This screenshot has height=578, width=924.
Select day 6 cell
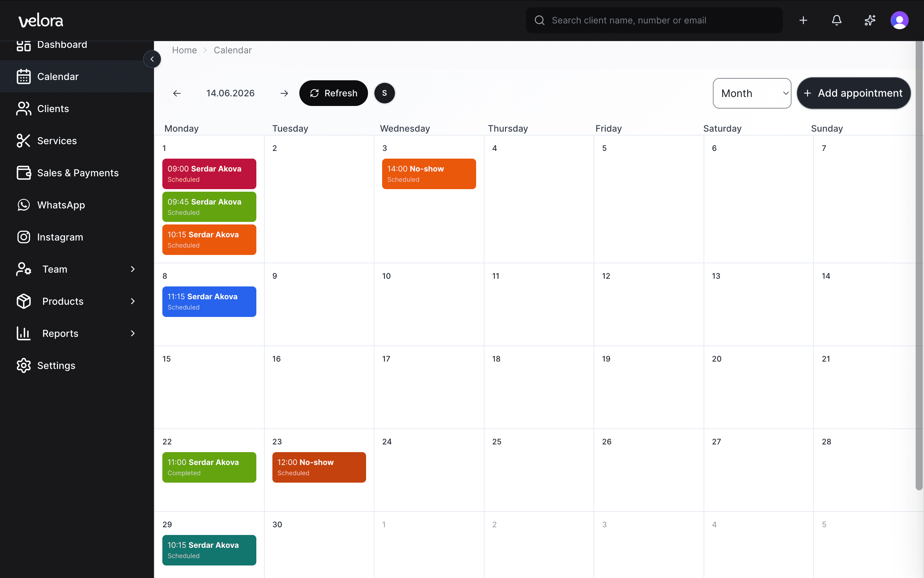pyautogui.click(x=759, y=199)
